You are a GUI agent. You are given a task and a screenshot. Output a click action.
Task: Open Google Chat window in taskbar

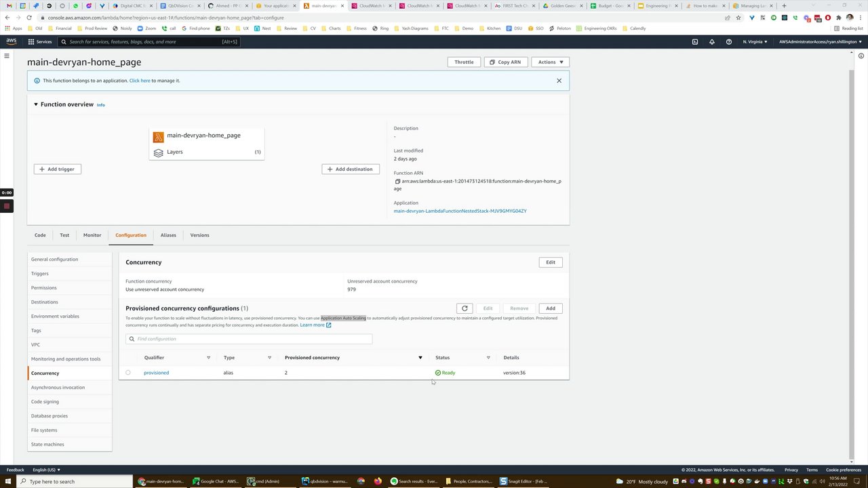pyautogui.click(x=215, y=481)
